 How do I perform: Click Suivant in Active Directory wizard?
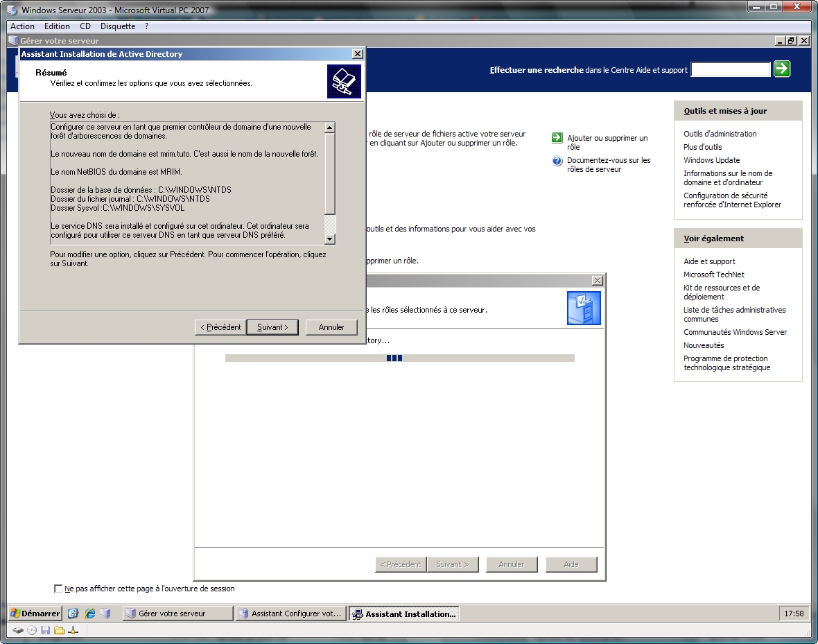pos(272,327)
